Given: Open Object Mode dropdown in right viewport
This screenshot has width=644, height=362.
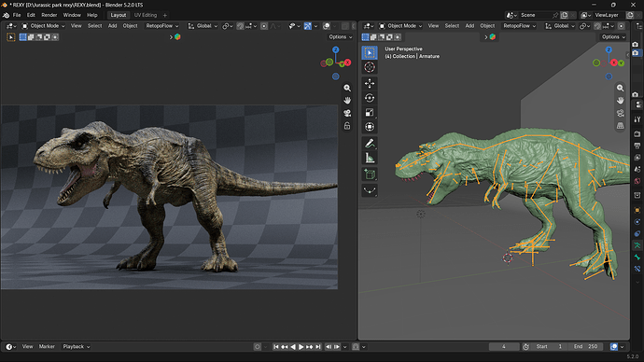Looking at the screenshot, I should pyautogui.click(x=400, y=26).
